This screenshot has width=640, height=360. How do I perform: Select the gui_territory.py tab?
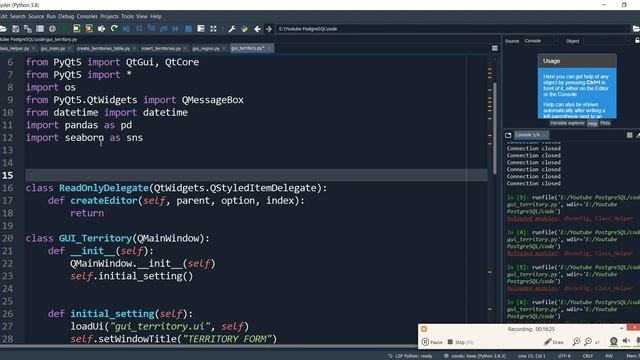coord(248,48)
